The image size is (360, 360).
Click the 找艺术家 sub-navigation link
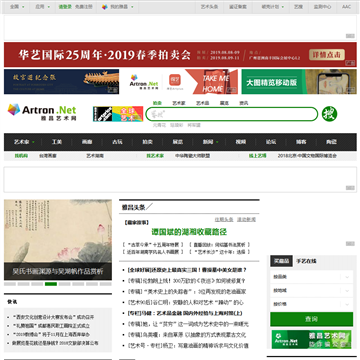155,156
